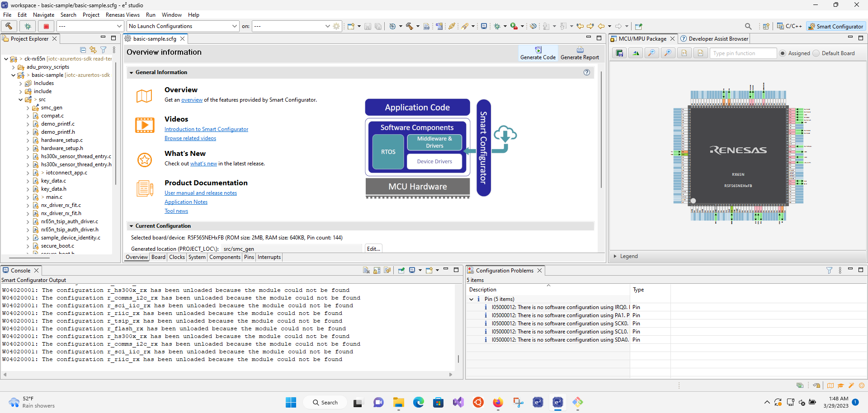Select the Default Board radio button
The image size is (868, 413).
tap(816, 53)
